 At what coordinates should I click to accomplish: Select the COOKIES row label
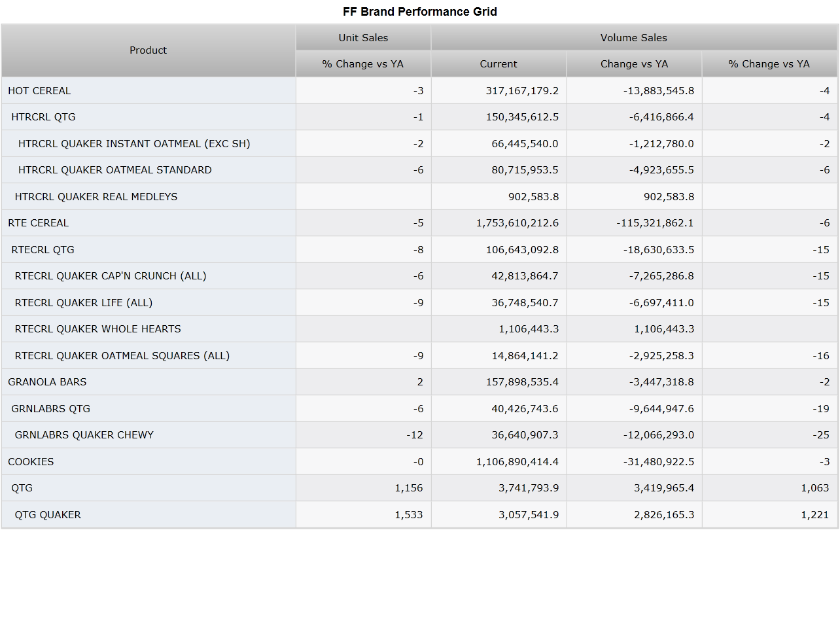[x=31, y=462]
